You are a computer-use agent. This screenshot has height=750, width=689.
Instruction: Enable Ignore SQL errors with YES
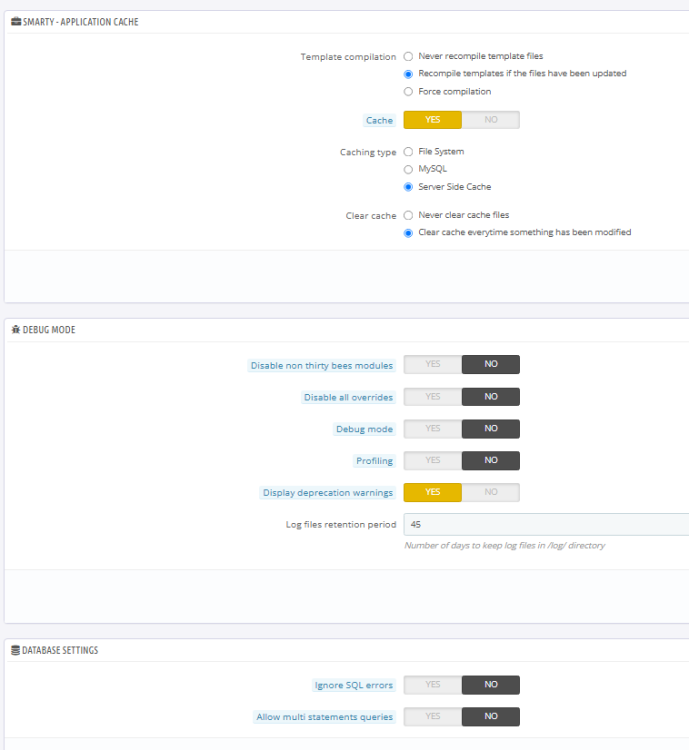pos(433,685)
